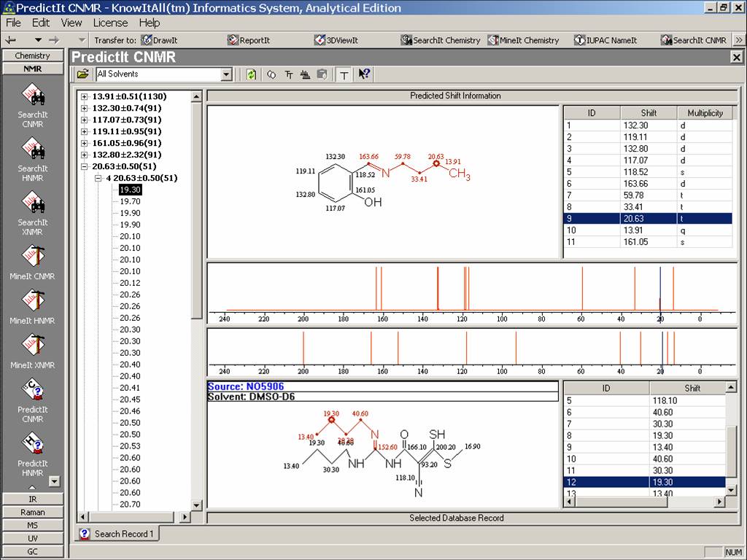Open the Help menu
The width and height of the screenshot is (747, 560).
click(x=150, y=23)
